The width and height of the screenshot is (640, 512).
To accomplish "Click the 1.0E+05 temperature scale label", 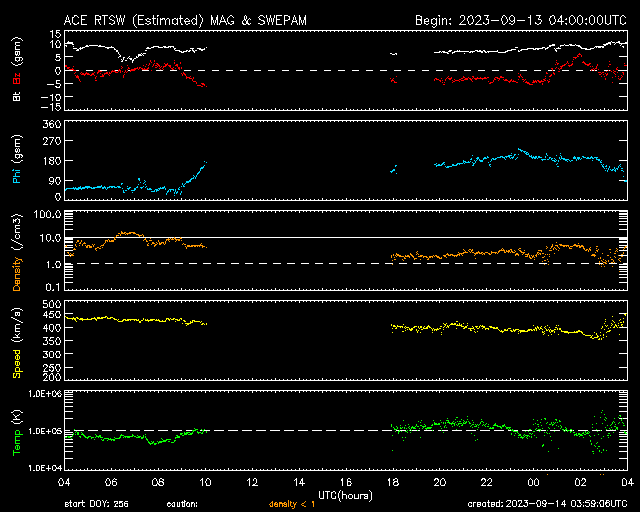I will pyautogui.click(x=45, y=431).
